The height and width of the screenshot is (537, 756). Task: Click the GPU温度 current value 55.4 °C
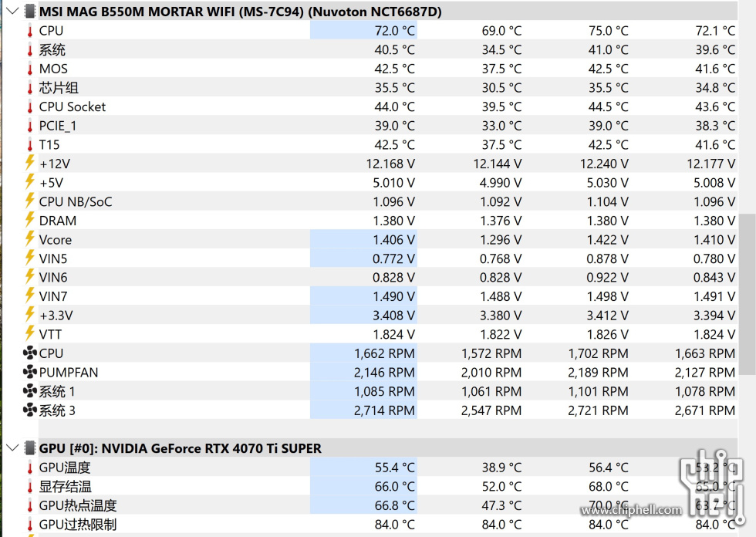tap(394, 467)
